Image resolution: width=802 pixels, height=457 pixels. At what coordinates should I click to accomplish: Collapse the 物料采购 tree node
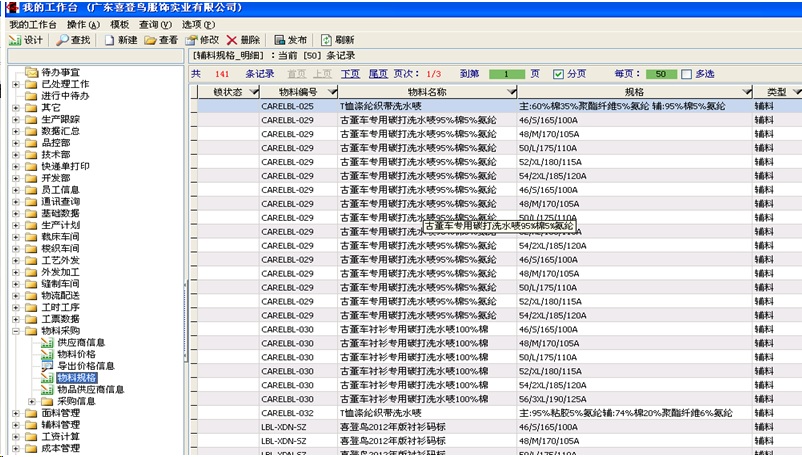pyautogui.click(x=17, y=330)
